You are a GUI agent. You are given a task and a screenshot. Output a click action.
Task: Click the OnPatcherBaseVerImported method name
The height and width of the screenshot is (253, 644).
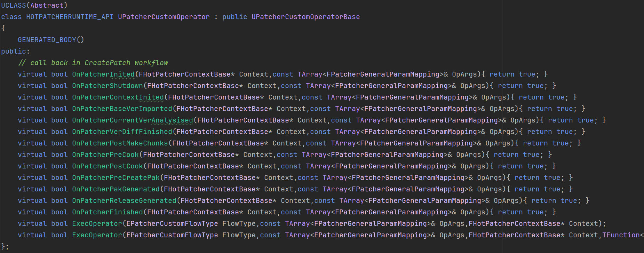[122, 109]
